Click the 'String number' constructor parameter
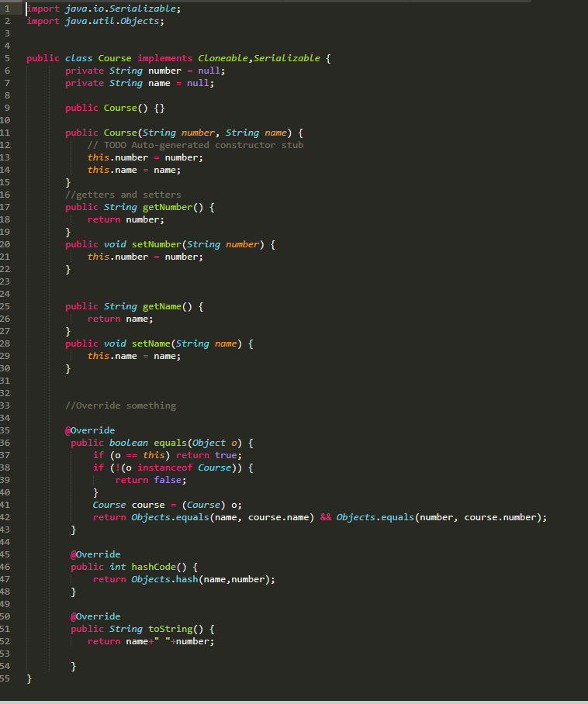Image resolution: width=588 pixels, height=704 pixels. (x=178, y=133)
